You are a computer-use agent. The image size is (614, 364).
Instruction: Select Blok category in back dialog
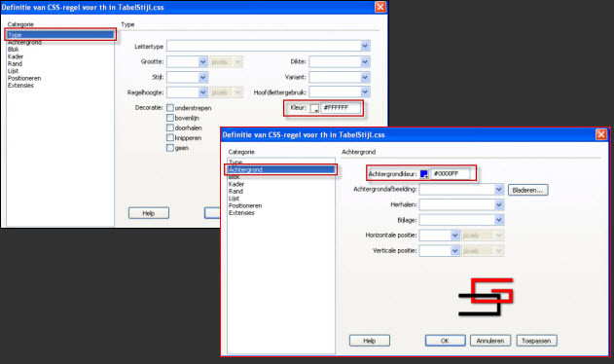tap(14, 50)
